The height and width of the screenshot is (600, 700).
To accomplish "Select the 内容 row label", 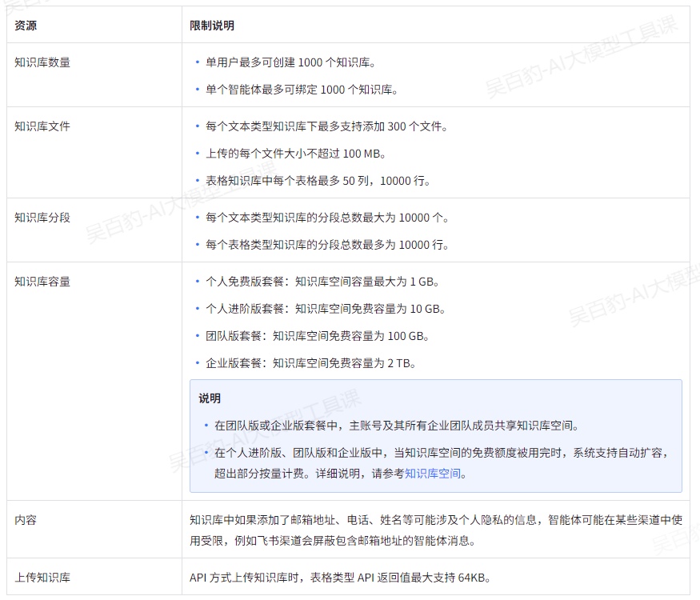I will tap(26, 520).
